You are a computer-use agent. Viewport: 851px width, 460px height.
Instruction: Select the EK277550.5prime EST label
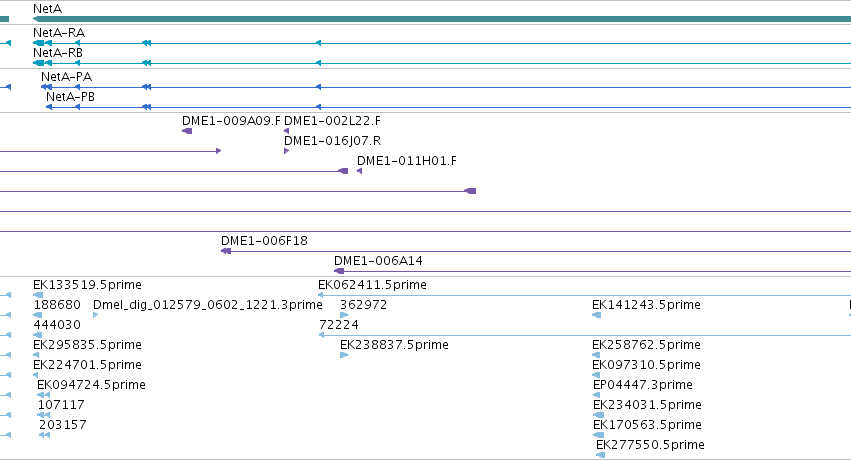pos(650,446)
